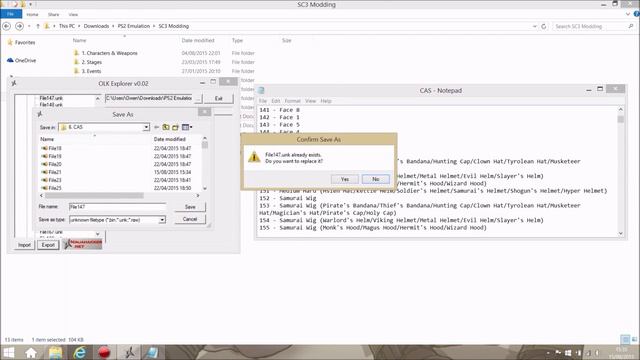Click Import button in OLK Explorer
The height and width of the screenshot is (360, 640).
24,245
